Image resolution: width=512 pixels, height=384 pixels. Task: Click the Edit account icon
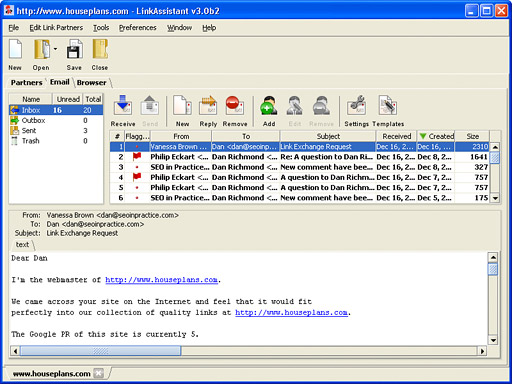point(295,106)
